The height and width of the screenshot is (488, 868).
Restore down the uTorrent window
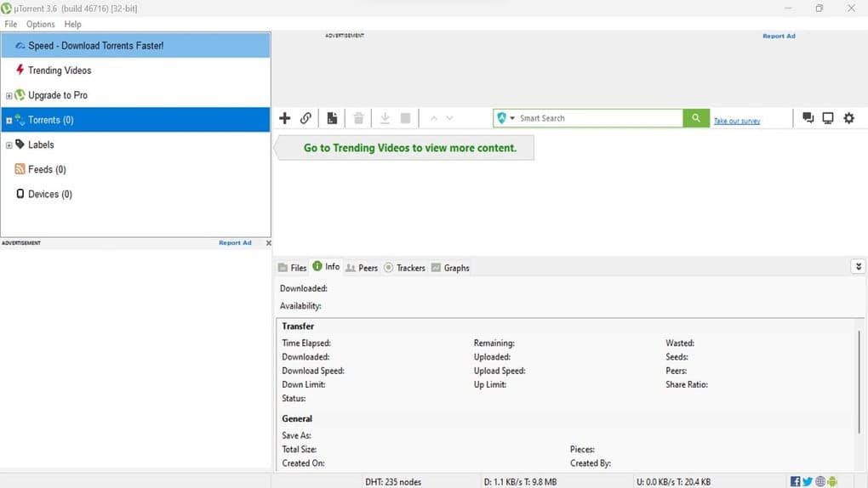click(x=819, y=9)
